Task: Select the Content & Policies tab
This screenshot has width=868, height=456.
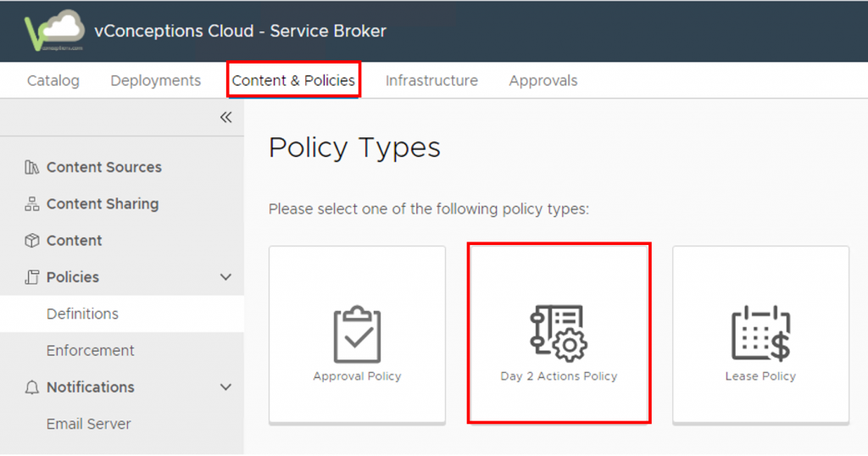Action: 293,81
